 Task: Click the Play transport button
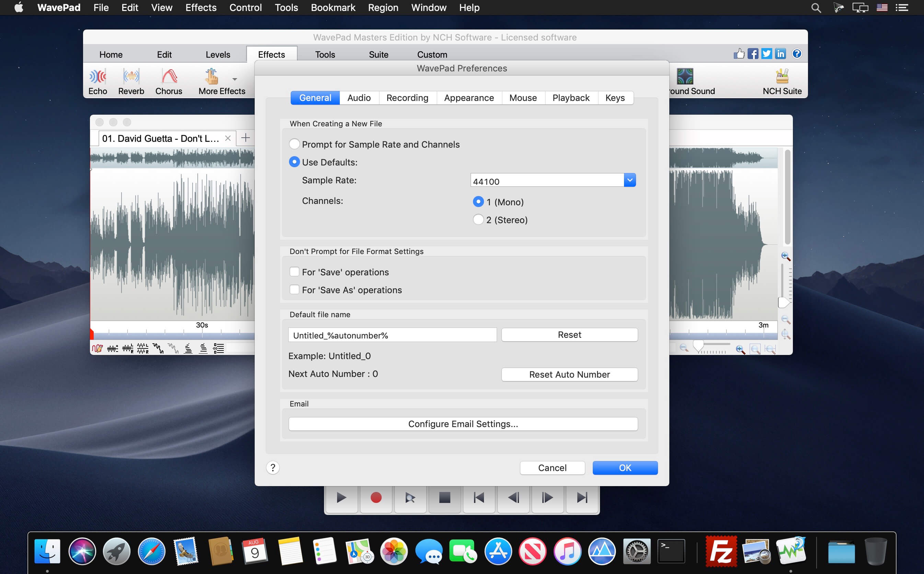(341, 497)
